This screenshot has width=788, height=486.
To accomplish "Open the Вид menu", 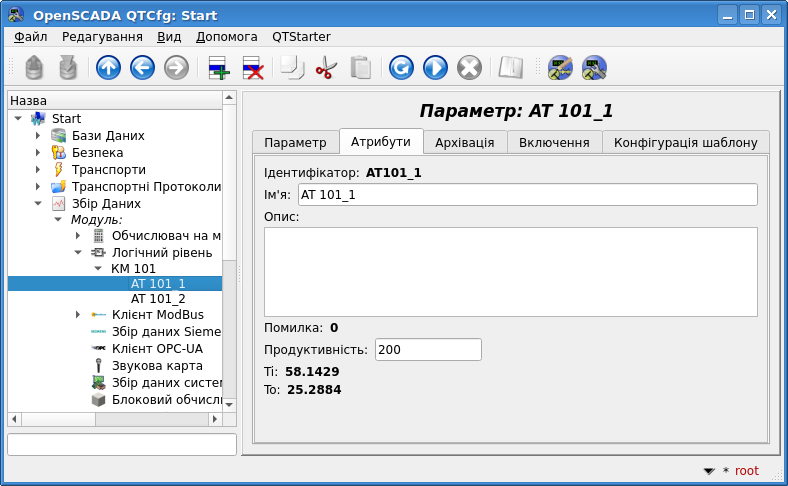I will (x=169, y=37).
